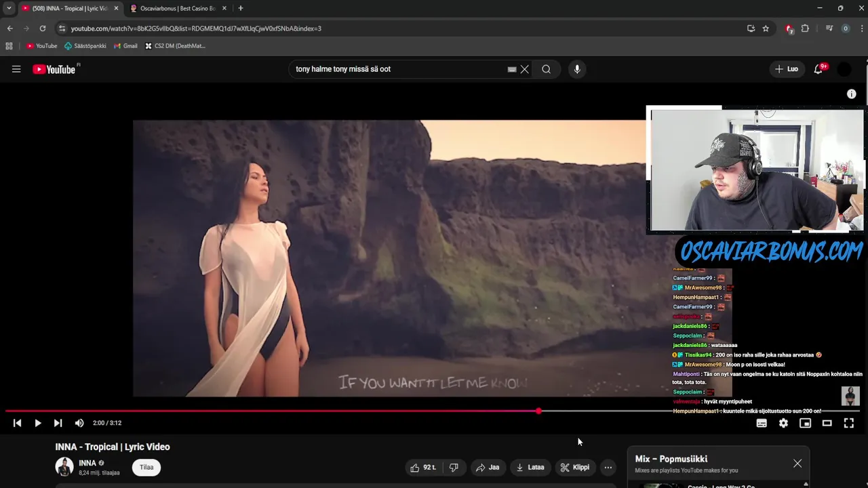Open the apps grid in bookmarks bar
Image resolution: width=868 pixels, height=488 pixels.
9,46
